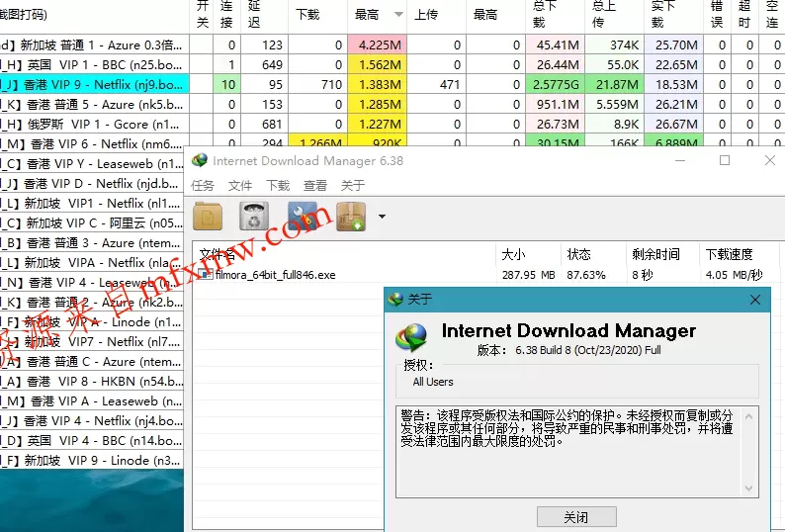
Task: Select the 香港 VIP Y - Leaseweb row
Action: point(92,164)
